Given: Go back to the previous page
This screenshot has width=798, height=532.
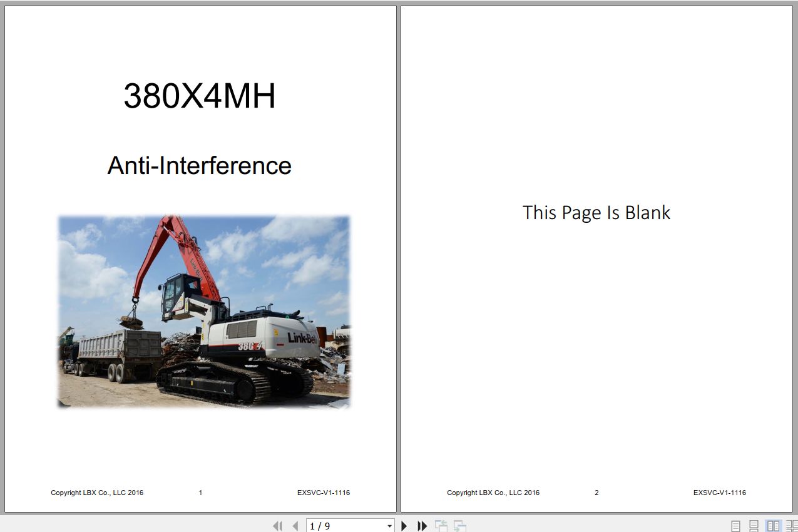Looking at the screenshot, I should pos(295,526).
